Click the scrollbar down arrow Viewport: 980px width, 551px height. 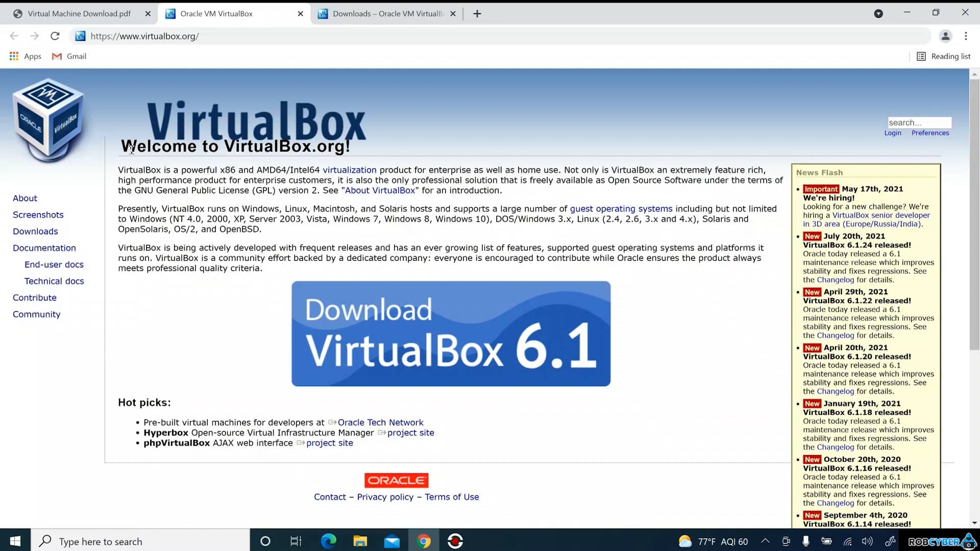click(974, 522)
